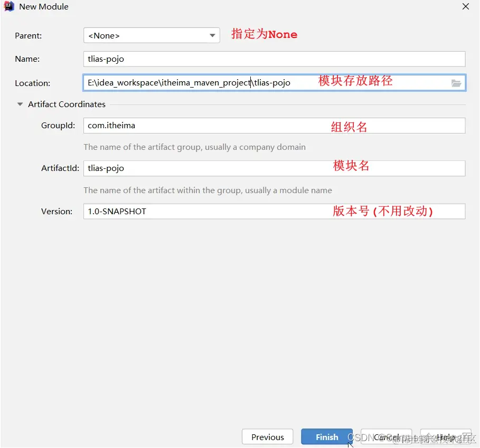Click the Version: label
Image resolution: width=480 pixels, height=448 pixels.
tap(57, 211)
